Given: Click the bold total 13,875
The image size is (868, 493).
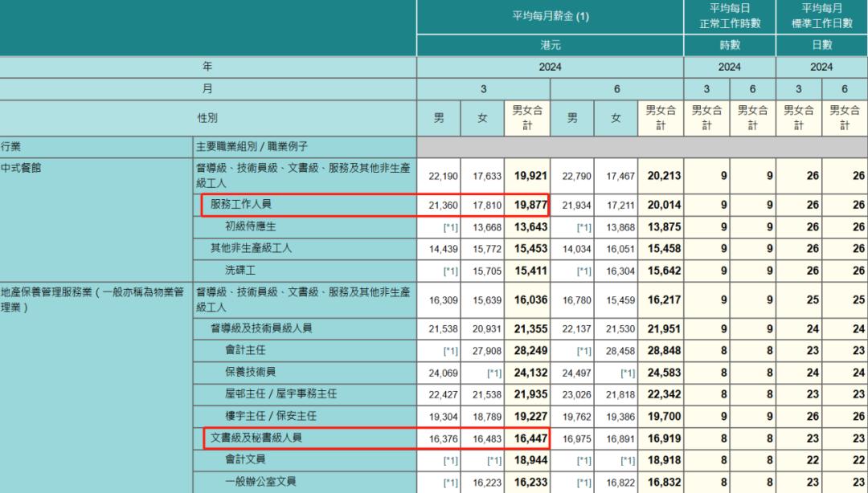Looking at the screenshot, I should 665,227.
